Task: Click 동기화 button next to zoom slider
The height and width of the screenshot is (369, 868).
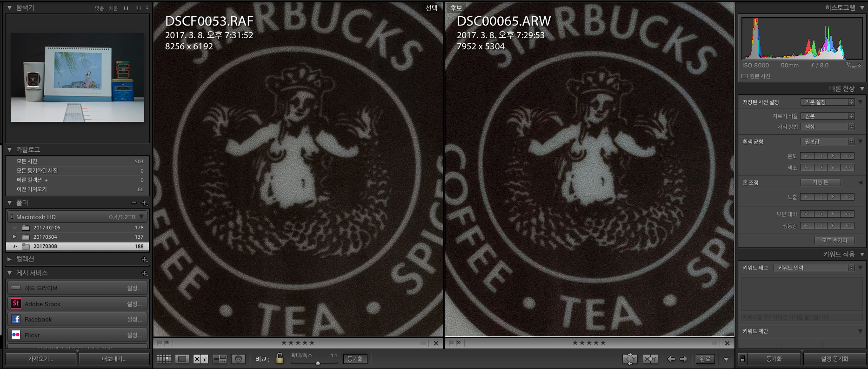Action: point(355,359)
